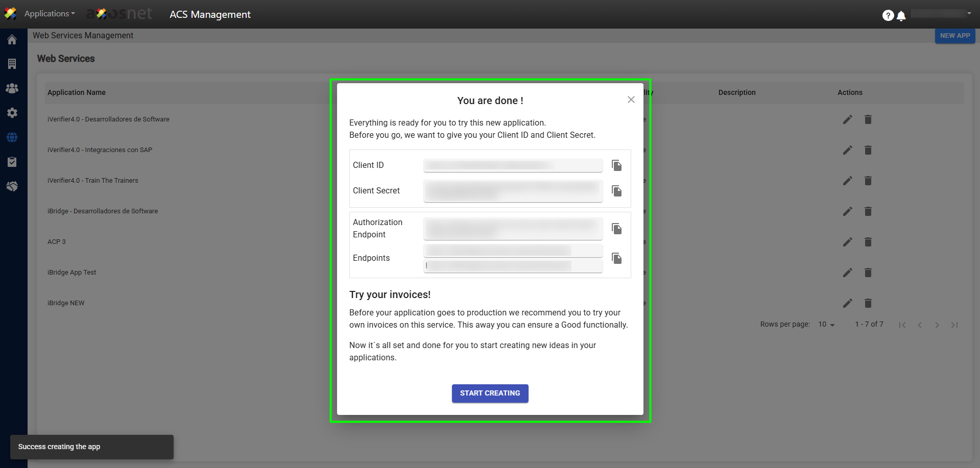This screenshot has height=468, width=980.
Task: Expand the Applications dropdown menu
Action: coord(50,14)
